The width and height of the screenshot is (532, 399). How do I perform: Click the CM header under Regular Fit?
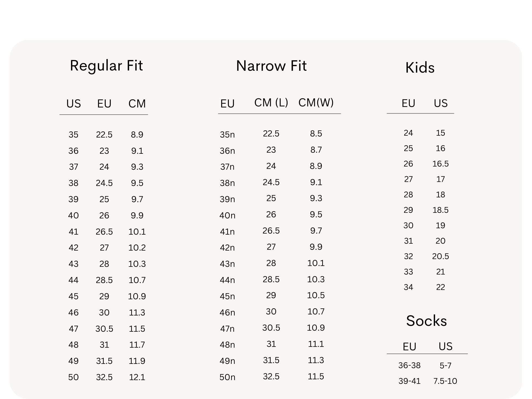[x=137, y=104]
